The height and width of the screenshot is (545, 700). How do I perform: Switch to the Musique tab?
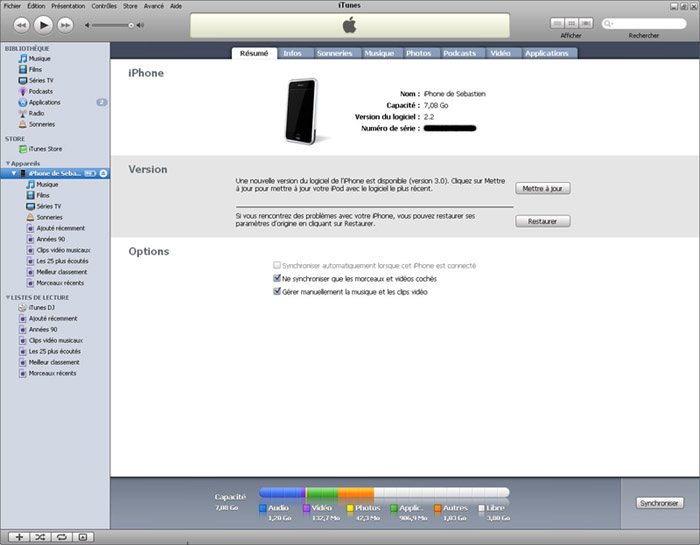tap(379, 53)
